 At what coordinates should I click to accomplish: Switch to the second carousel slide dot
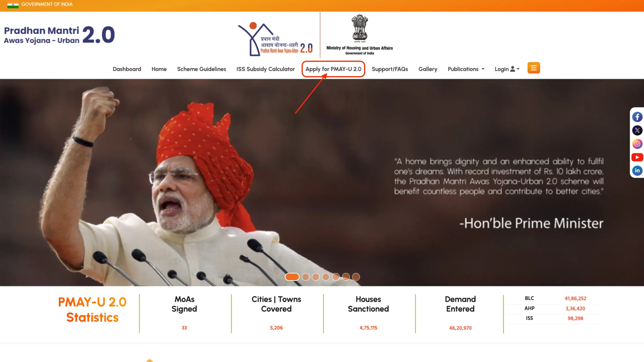(x=305, y=277)
